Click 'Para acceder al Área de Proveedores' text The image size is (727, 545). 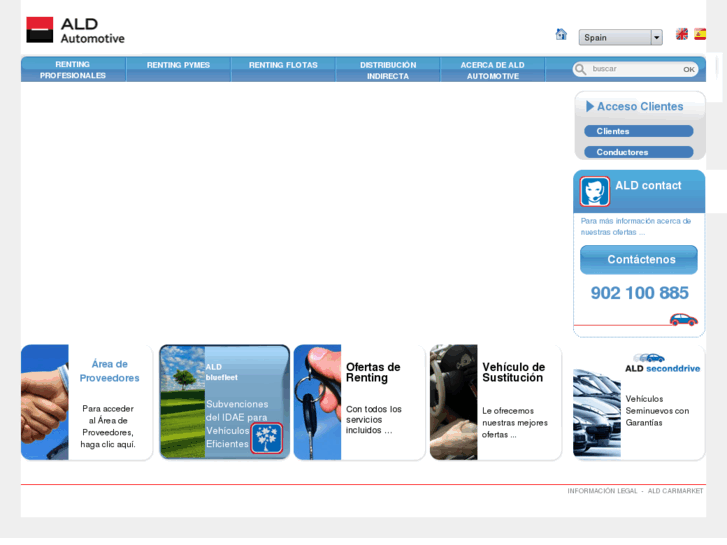(108, 426)
